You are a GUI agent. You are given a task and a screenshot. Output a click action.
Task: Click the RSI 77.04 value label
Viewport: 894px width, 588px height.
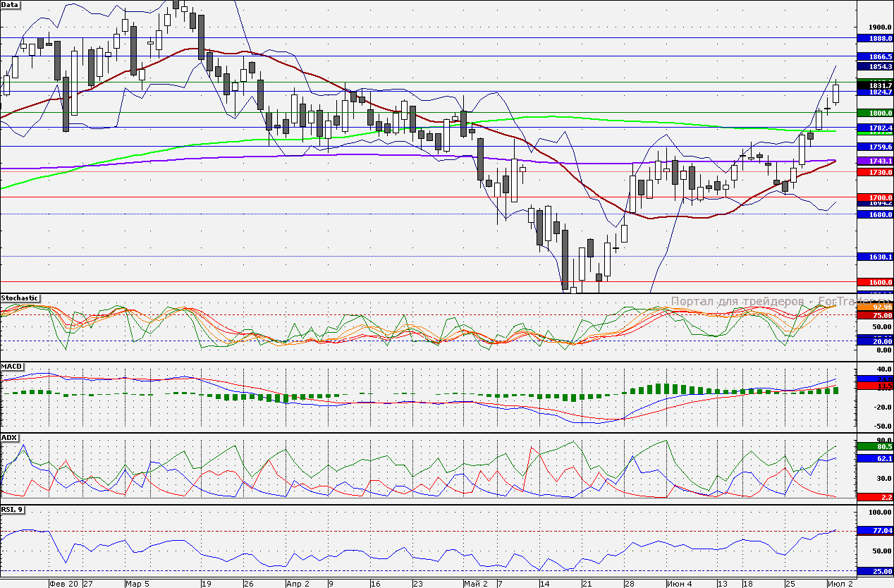pyautogui.click(x=875, y=530)
